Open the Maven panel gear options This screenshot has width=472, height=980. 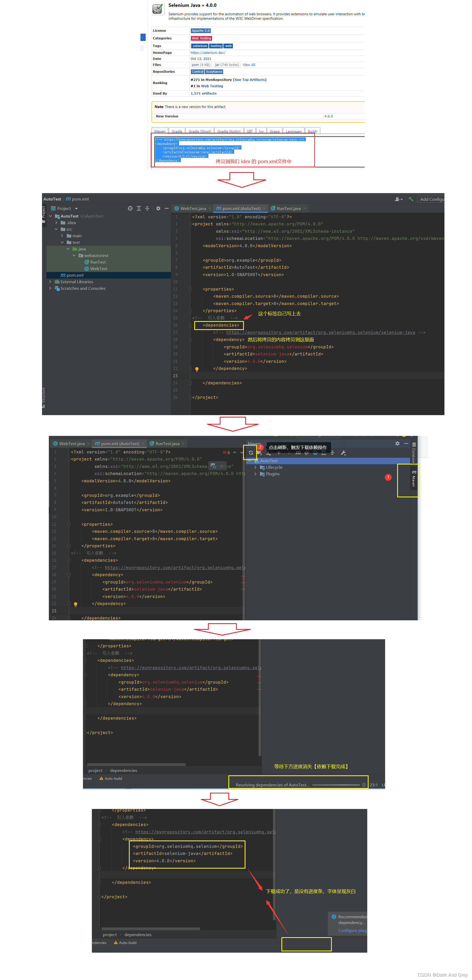(397, 443)
